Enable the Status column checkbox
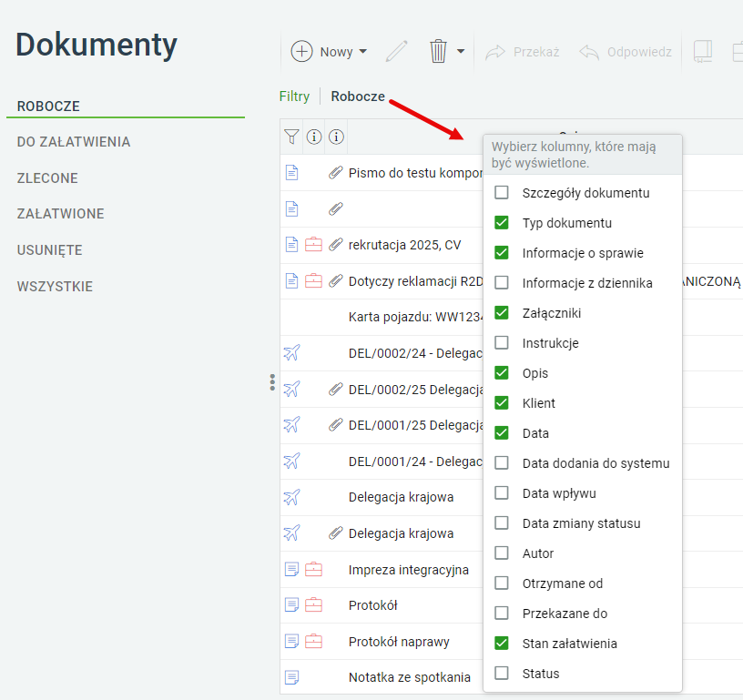The image size is (743, 700). pyautogui.click(x=502, y=673)
